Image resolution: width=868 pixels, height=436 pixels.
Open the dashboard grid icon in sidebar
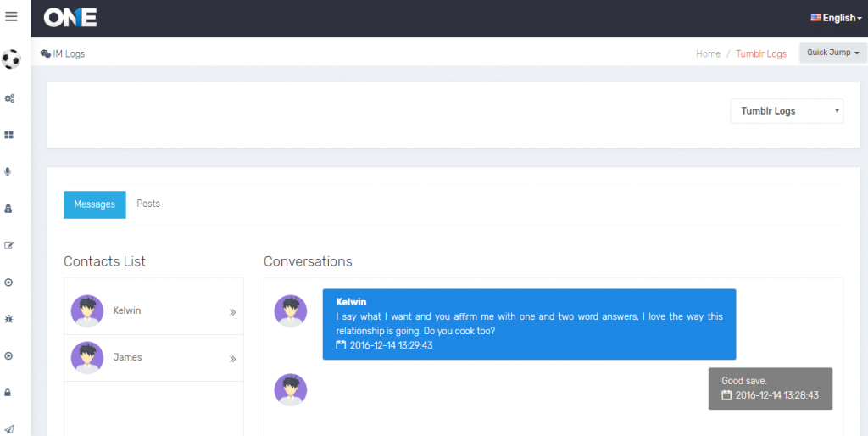[x=9, y=135]
